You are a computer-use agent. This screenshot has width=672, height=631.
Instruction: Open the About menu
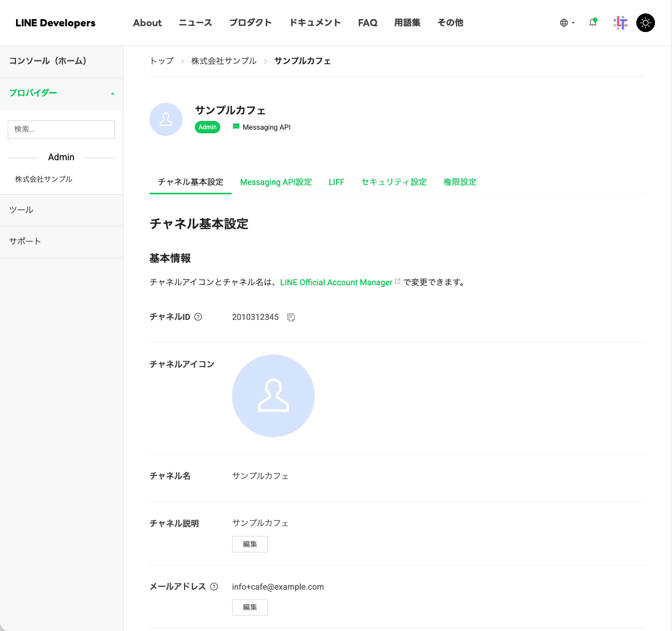147,23
